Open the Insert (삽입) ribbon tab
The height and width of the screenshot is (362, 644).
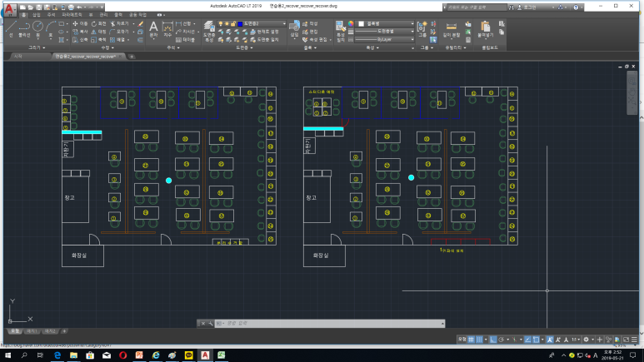click(36, 15)
